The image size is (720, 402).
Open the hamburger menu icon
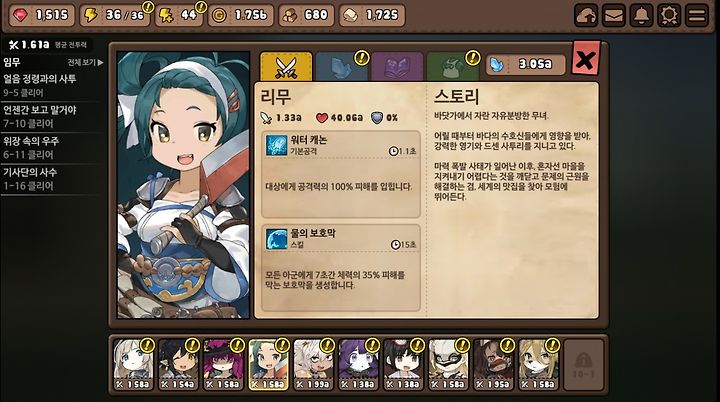pos(697,15)
